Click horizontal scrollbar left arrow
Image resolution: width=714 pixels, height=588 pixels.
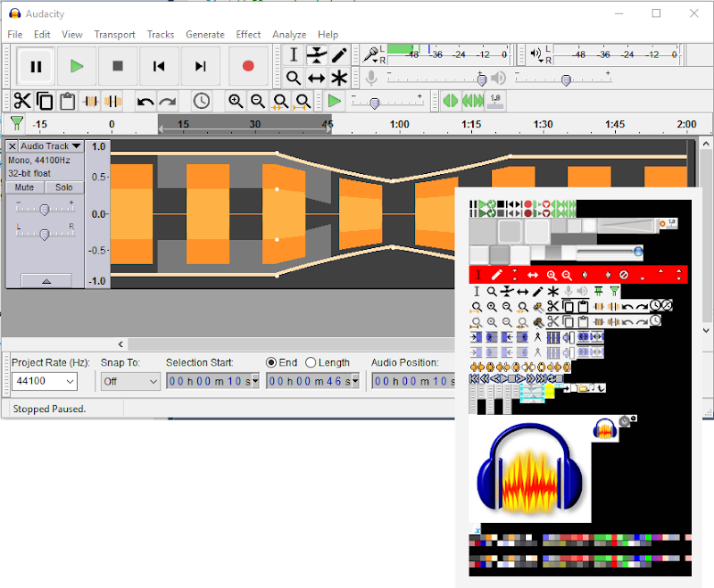click(120, 344)
